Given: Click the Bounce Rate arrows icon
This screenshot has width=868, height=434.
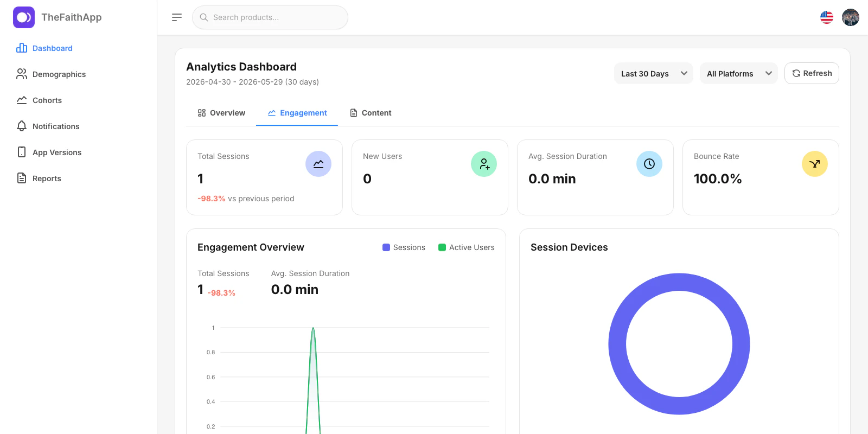Looking at the screenshot, I should pyautogui.click(x=815, y=164).
